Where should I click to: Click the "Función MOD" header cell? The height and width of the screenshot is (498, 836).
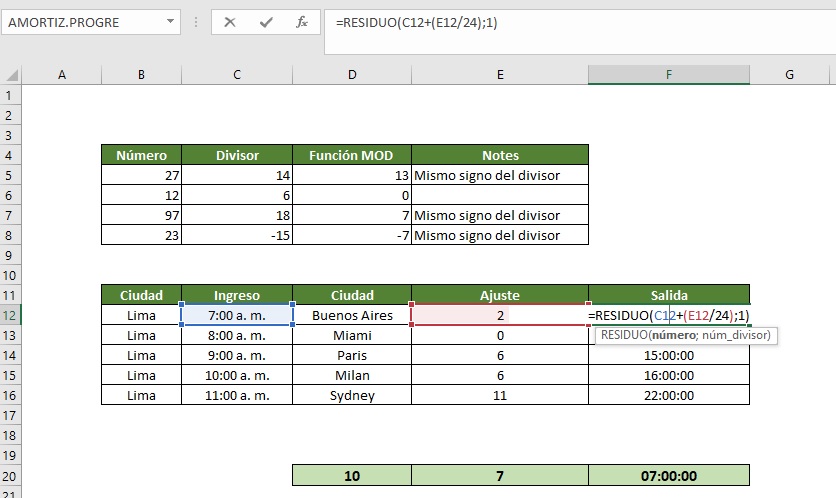point(351,155)
